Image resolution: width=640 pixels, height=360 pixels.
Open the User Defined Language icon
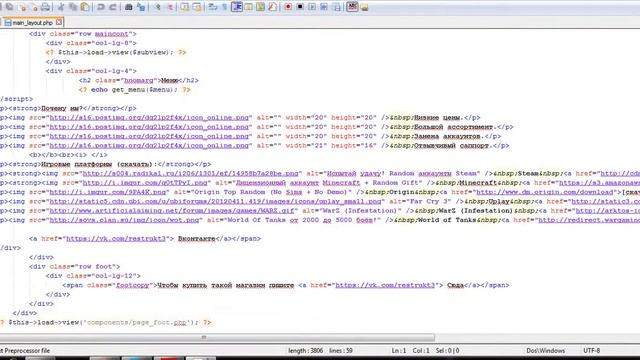(x=249, y=7)
